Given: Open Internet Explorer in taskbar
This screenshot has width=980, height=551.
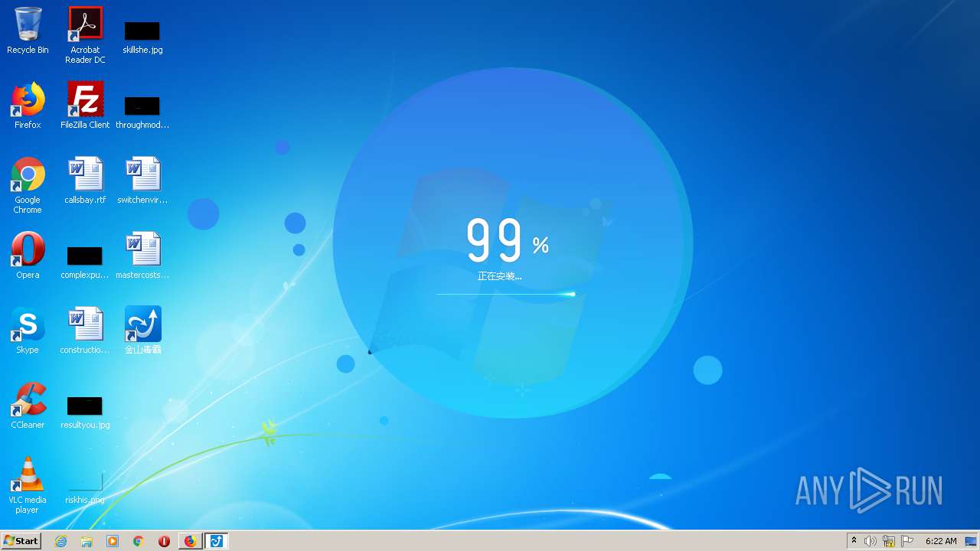Looking at the screenshot, I should (61, 541).
